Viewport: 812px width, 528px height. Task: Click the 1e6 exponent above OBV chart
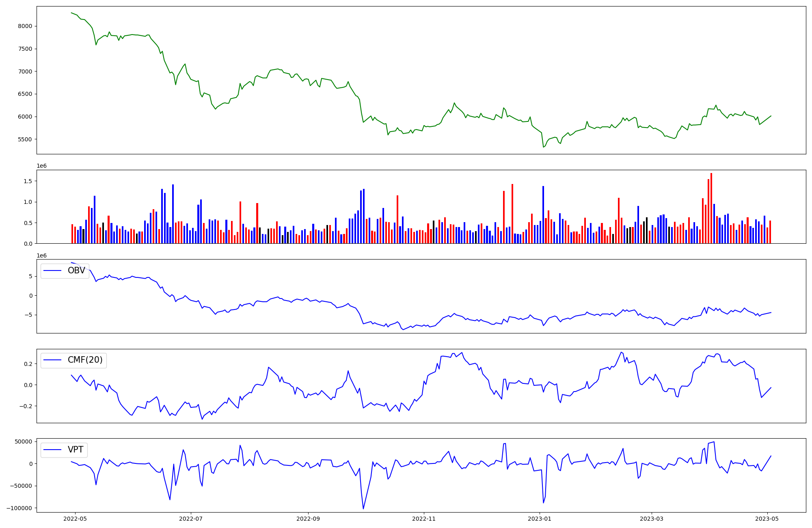pos(42,255)
